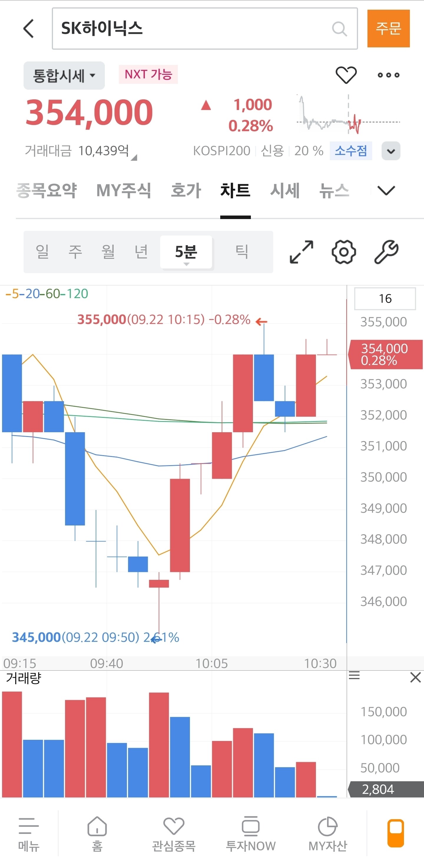Switch to the 호가 tab
424x868 pixels.
pos(186,190)
